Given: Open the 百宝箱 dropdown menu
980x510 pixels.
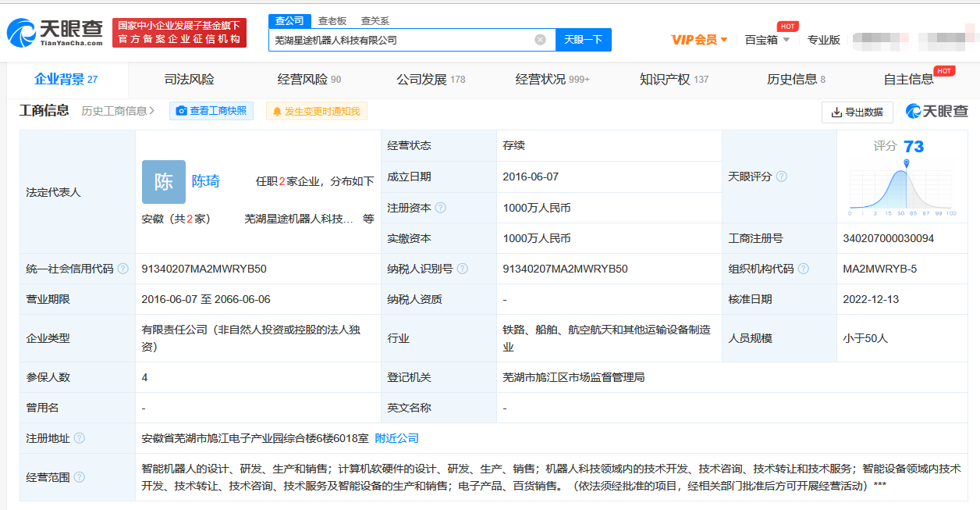Looking at the screenshot, I should tap(768, 39).
